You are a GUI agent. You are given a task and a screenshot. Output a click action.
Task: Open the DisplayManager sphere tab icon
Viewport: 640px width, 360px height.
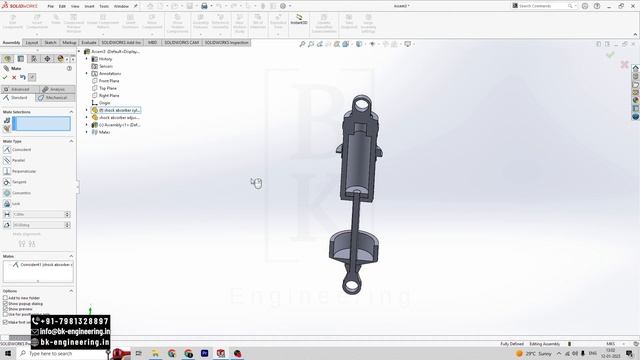(x=60, y=59)
